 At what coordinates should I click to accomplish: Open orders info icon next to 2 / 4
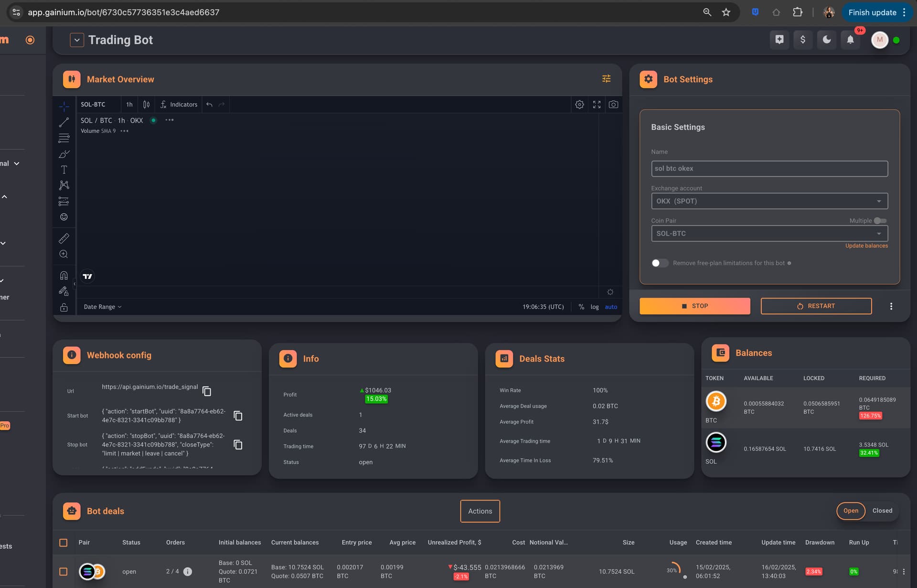point(188,571)
